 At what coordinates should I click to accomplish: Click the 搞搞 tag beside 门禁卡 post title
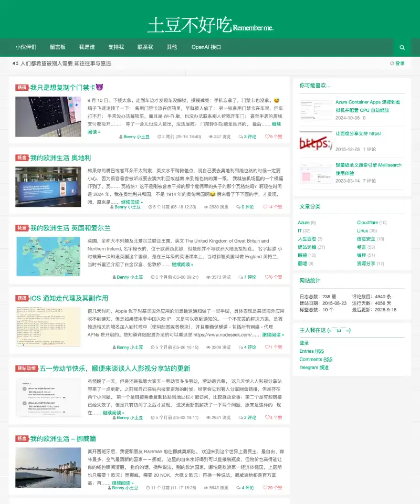click(x=22, y=88)
